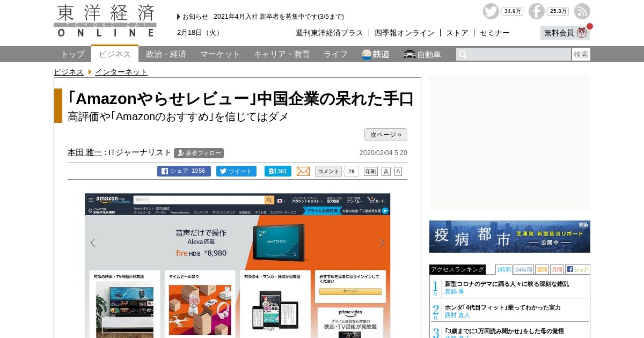This screenshot has width=644, height=338.
Task: Click the 検索 search button
Action: [581, 54]
